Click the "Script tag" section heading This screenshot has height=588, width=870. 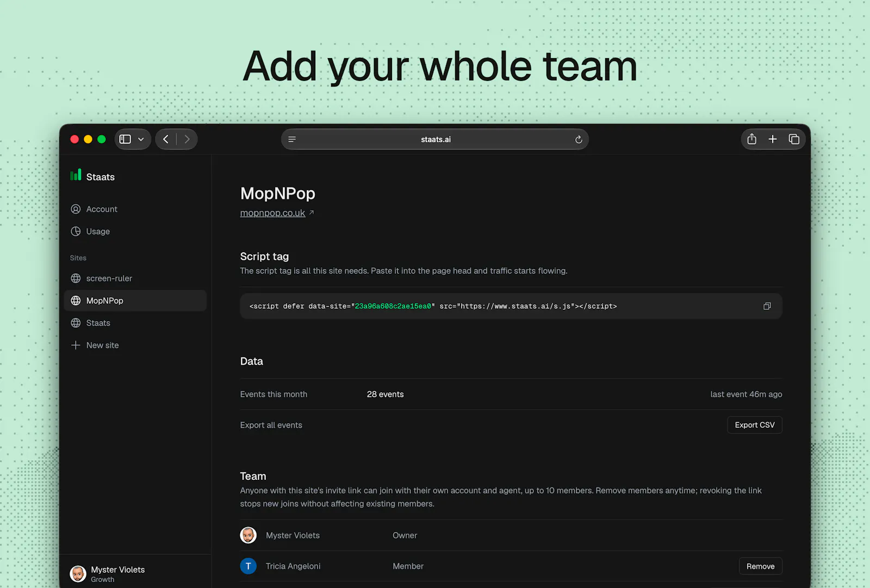[x=265, y=257]
